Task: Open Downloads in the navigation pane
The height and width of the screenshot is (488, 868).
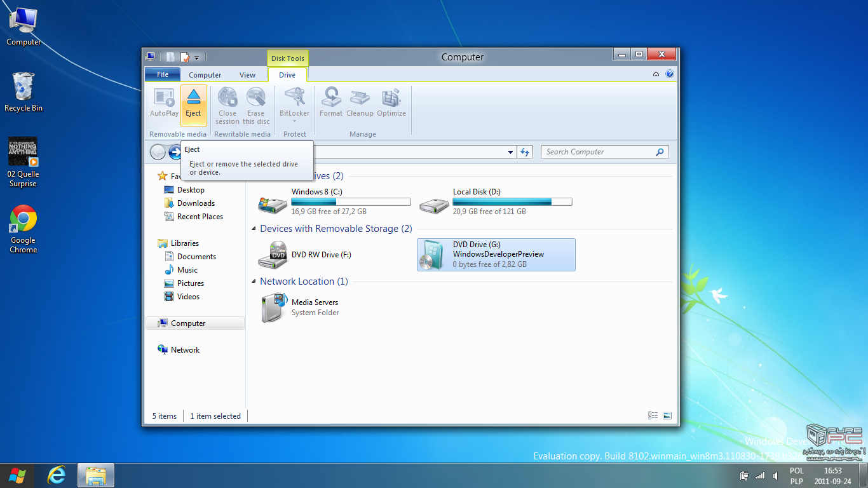Action: click(x=196, y=203)
